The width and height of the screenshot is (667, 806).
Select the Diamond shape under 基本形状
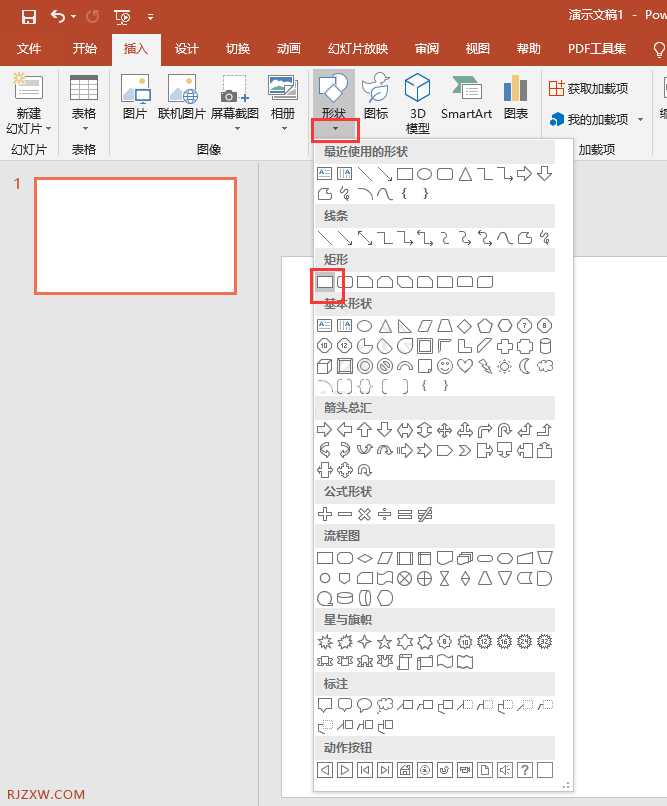(465, 325)
